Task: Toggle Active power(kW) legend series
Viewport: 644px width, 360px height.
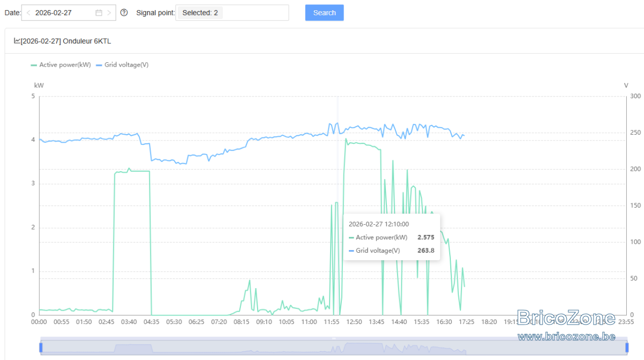Action: click(x=61, y=65)
